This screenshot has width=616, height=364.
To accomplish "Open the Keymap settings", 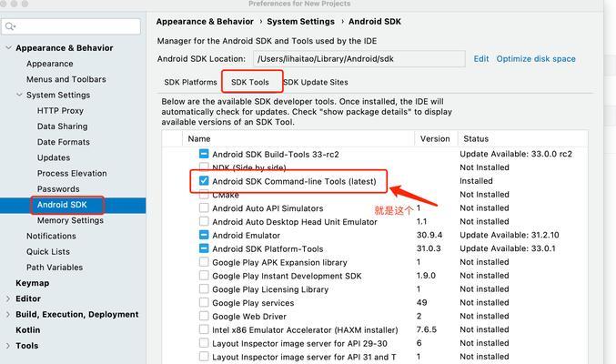I will coord(32,283).
